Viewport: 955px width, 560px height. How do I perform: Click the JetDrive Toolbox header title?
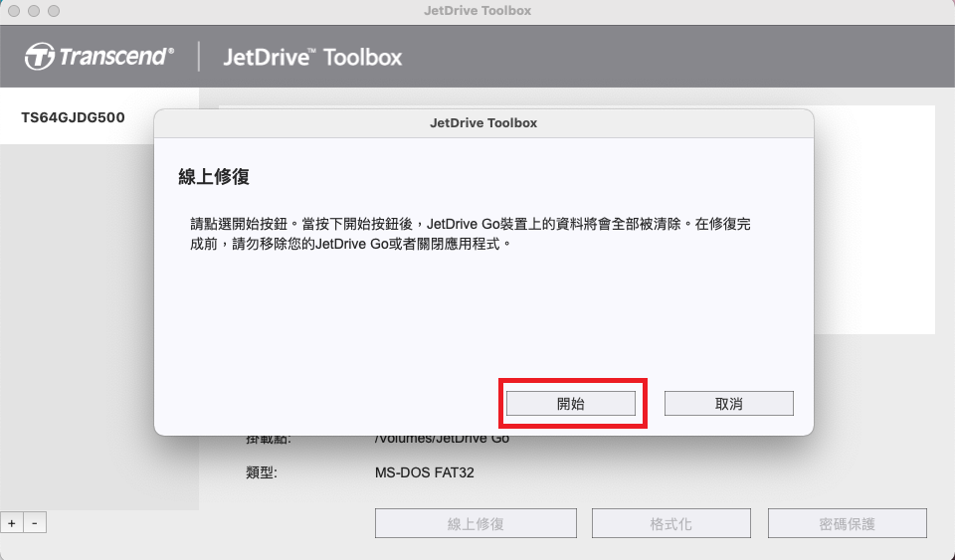312,58
